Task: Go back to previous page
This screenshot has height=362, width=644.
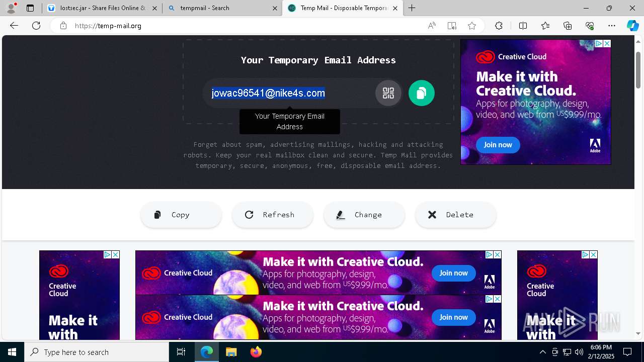Action: coord(14,26)
